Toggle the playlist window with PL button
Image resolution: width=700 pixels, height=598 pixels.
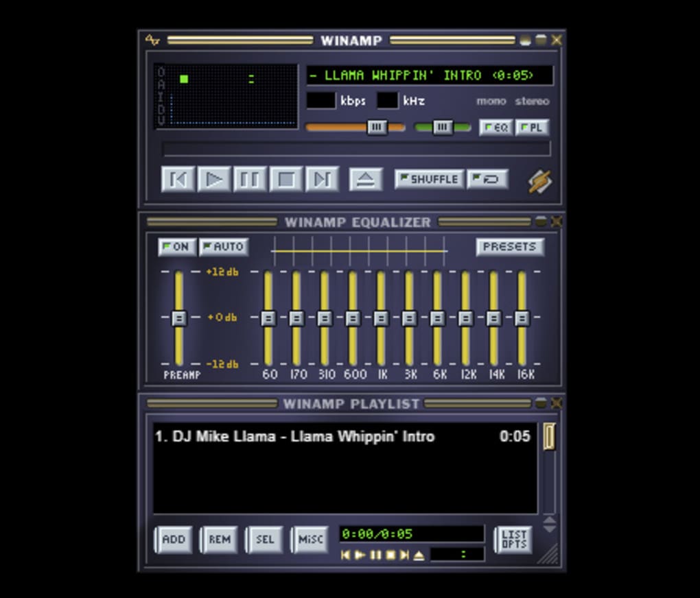pyautogui.click(x=532, y=128)
